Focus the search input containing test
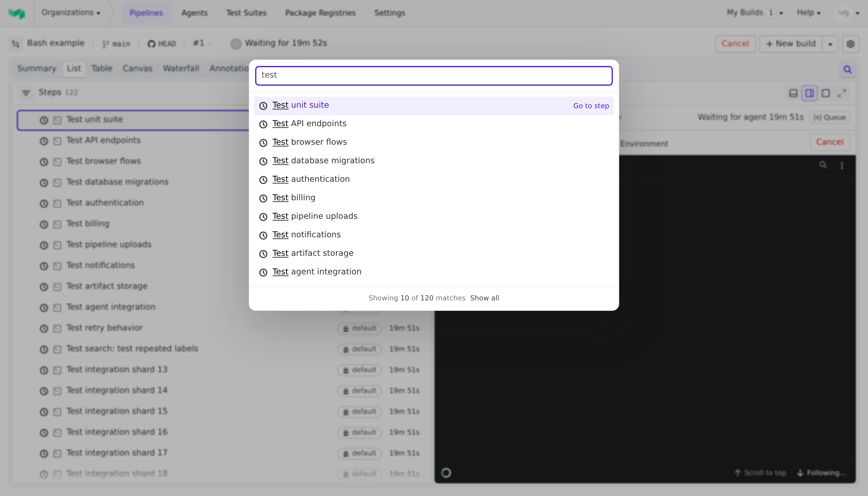 pos(434,76)
